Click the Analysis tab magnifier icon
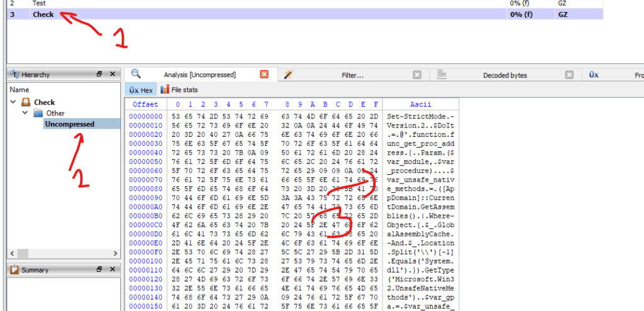This screenshot has width=644, height=311. click(x=135, y=74)
